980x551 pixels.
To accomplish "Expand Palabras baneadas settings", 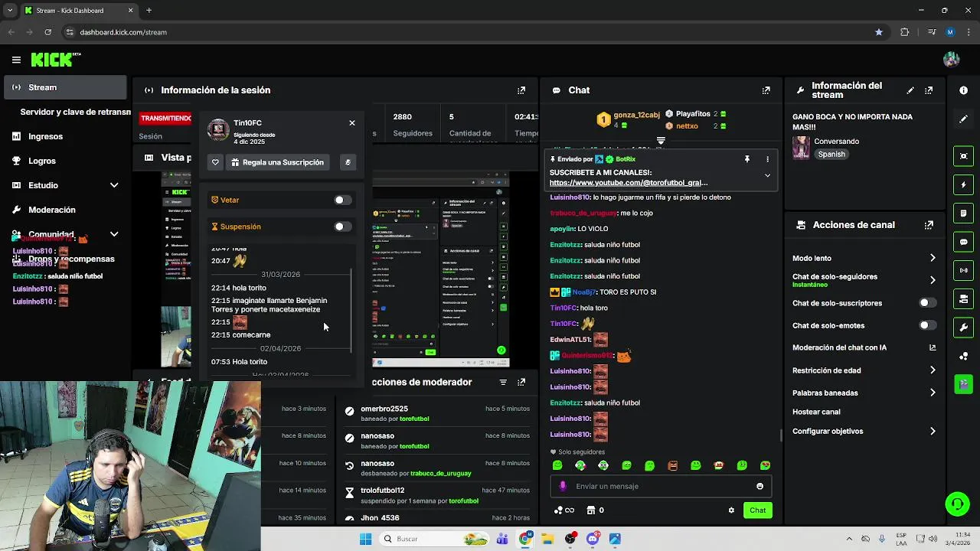I will 933,393.
